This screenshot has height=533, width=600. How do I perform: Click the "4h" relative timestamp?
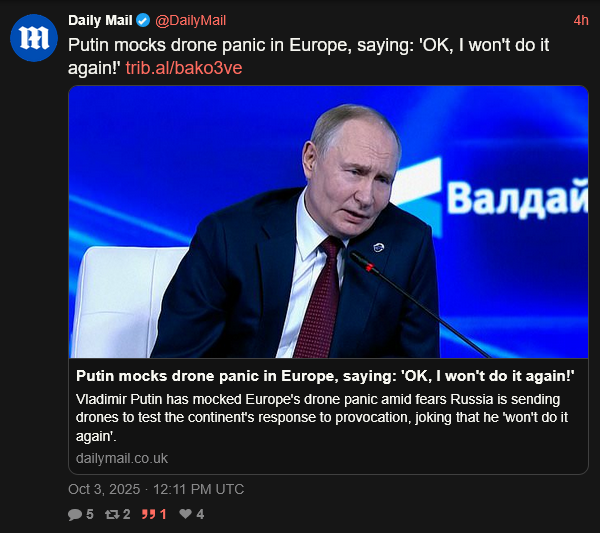[x=581, y=21]
